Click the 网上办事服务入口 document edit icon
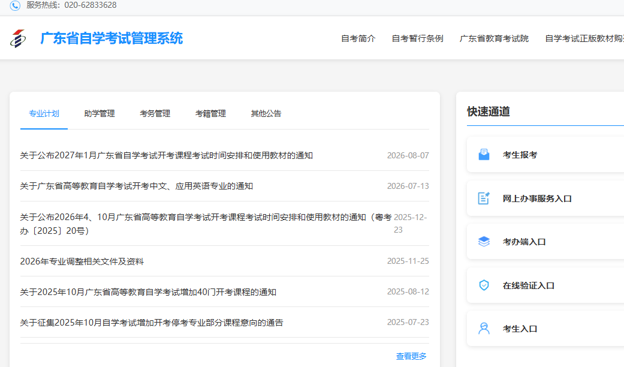 click(484, 198)
